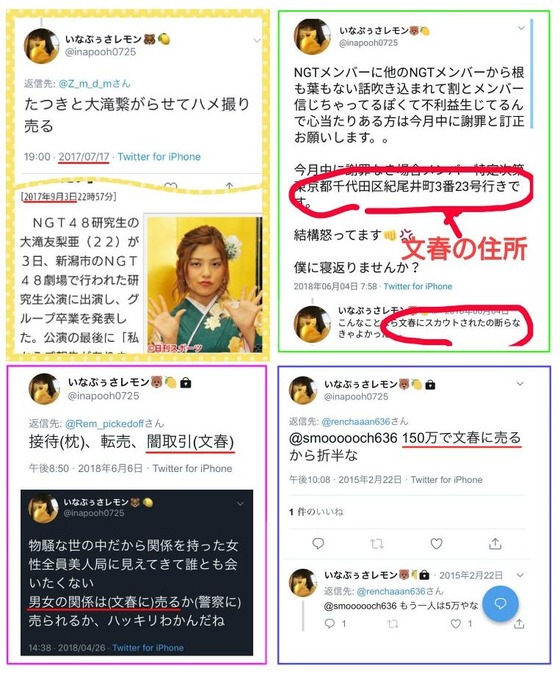Expand the chevron menu on the top-left tweet
The image size is (560, 679).
point(257,40)
